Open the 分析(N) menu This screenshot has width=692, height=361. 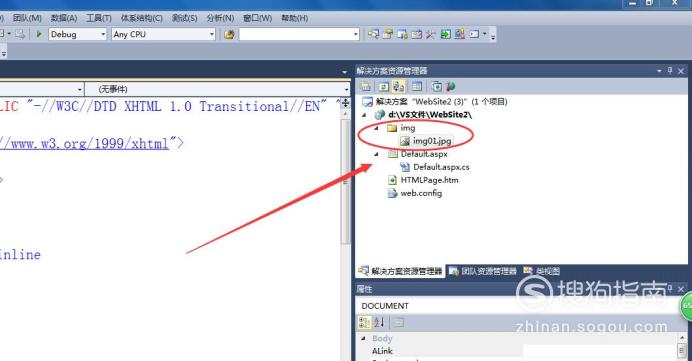coord(220,18)
